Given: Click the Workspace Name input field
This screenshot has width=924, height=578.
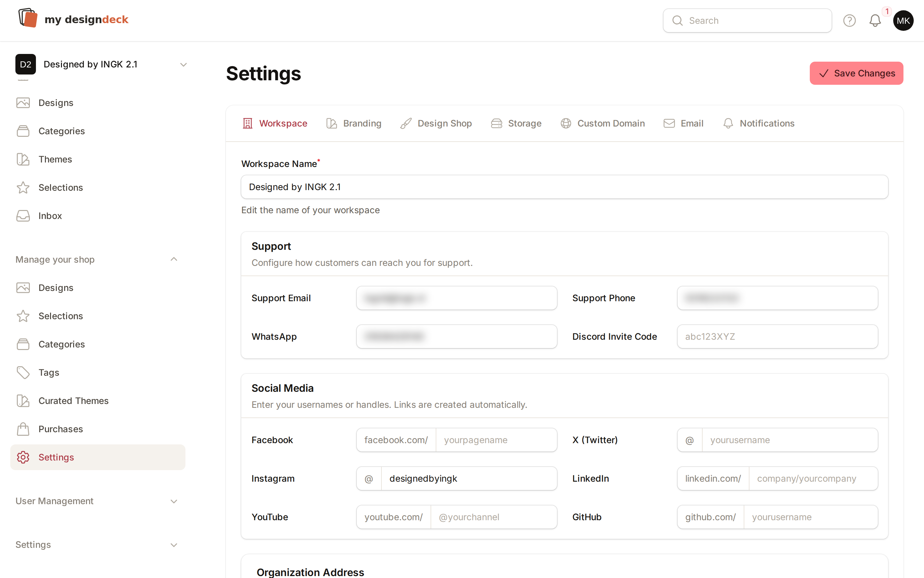Looking at the screenshot, I should 564,187.
